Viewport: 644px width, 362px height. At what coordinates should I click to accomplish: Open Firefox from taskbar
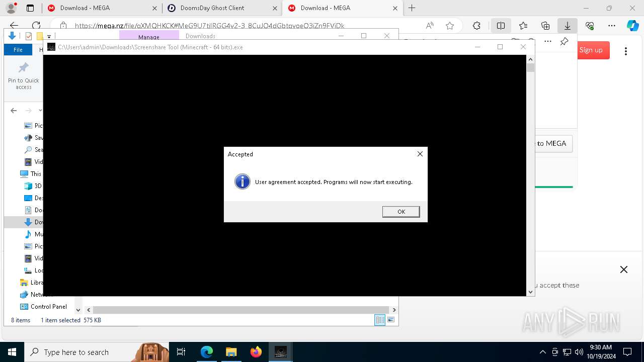tap(256, 352)
